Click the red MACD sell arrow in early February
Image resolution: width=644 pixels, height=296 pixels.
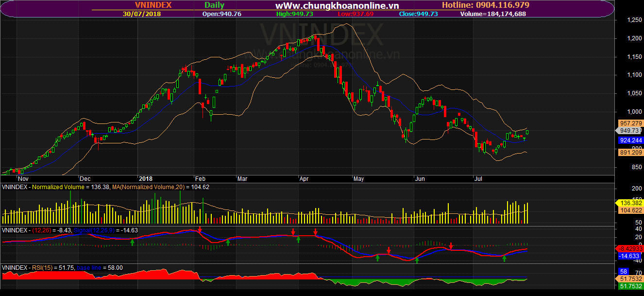(x=200, y=230)
